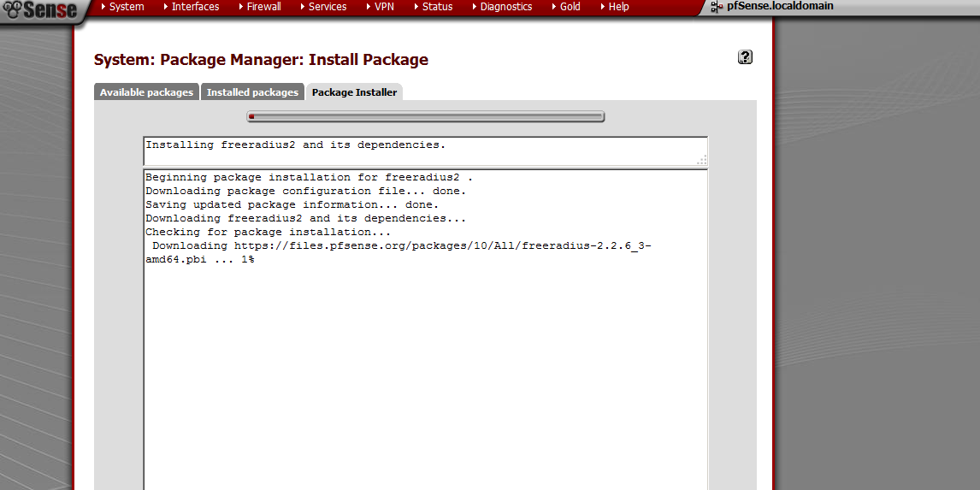Go to the Installed packages tab

tap(252, 92)
